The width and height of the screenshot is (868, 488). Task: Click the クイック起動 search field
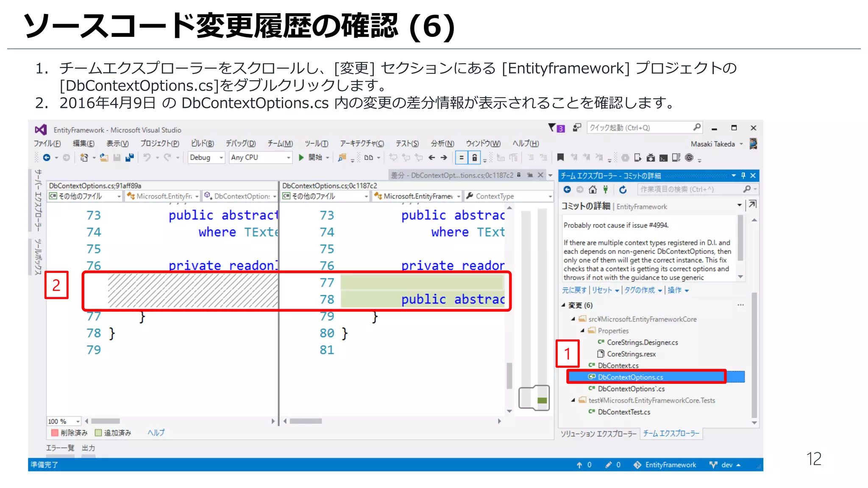coord(645,128)
